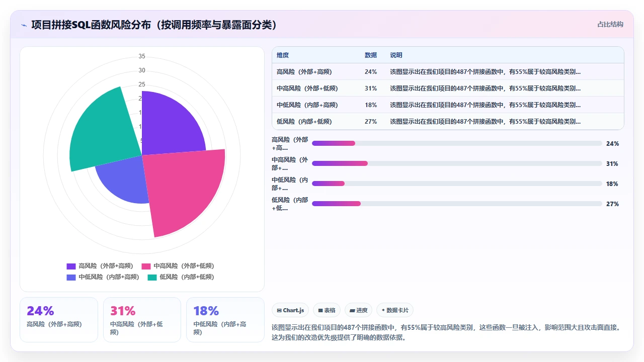Click the 18% 中低风险 stat card

pos(225,320)
